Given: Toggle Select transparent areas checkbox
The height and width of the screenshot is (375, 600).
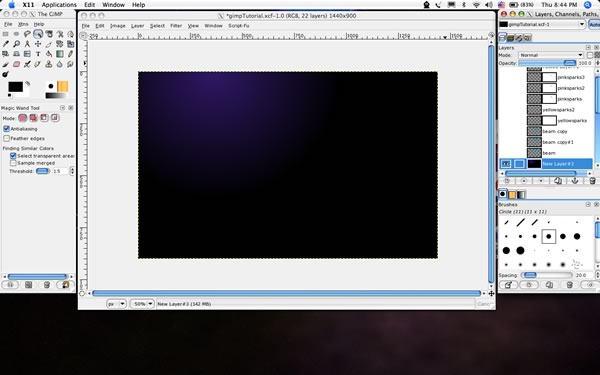Looking at the screenshot, I should click(x=13, y=155).
